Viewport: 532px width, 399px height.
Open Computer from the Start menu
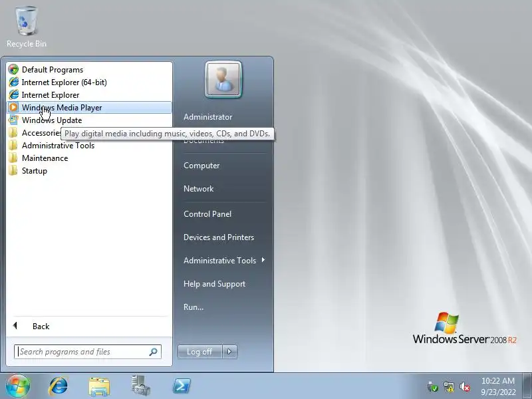pyautogui.click(x=201, y=166)
